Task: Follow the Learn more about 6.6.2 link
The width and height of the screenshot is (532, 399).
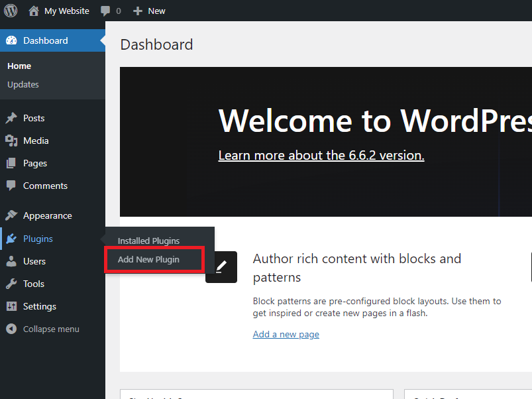Action: (321, 155)
